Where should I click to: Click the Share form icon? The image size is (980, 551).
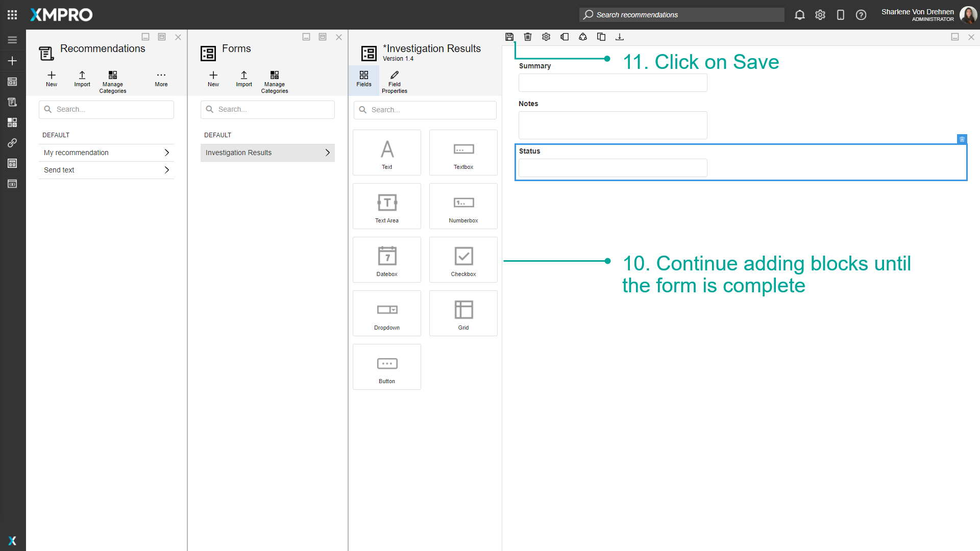click(583, 37)
